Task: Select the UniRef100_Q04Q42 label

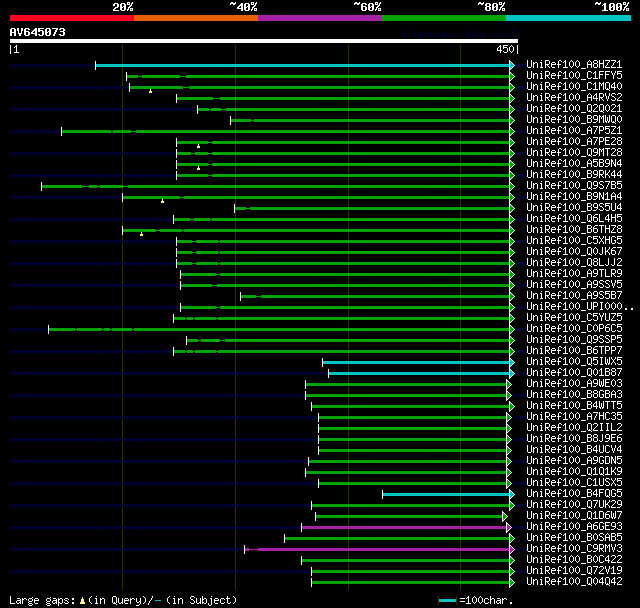Action: 574,582
